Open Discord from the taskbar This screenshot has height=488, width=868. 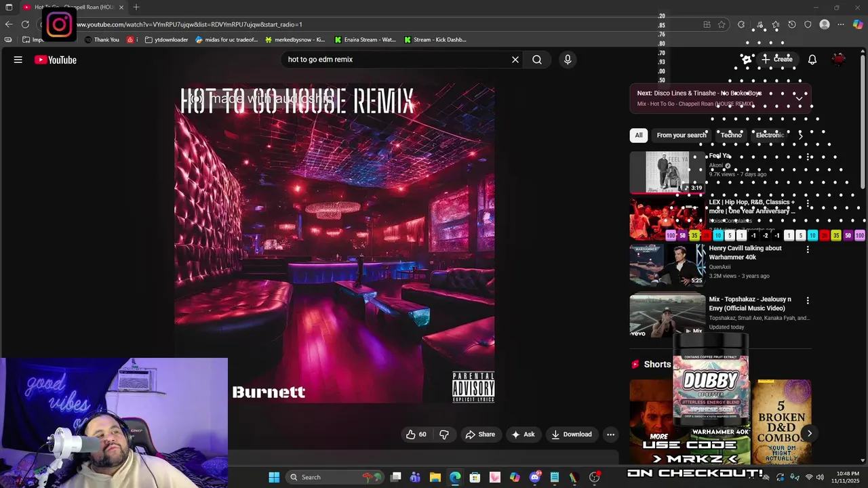tap(534, 477)
